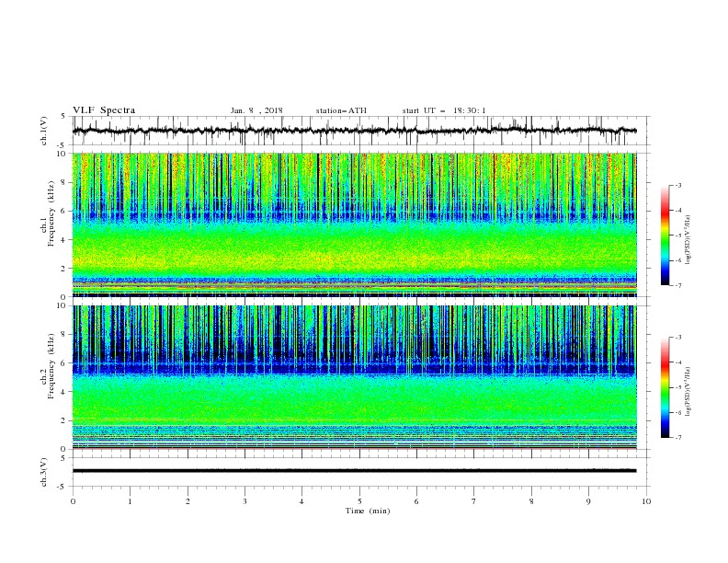This screenshot has height=563, width=728.
Task: Click the "10" tick on the time axis
Action: coord(646,501)
